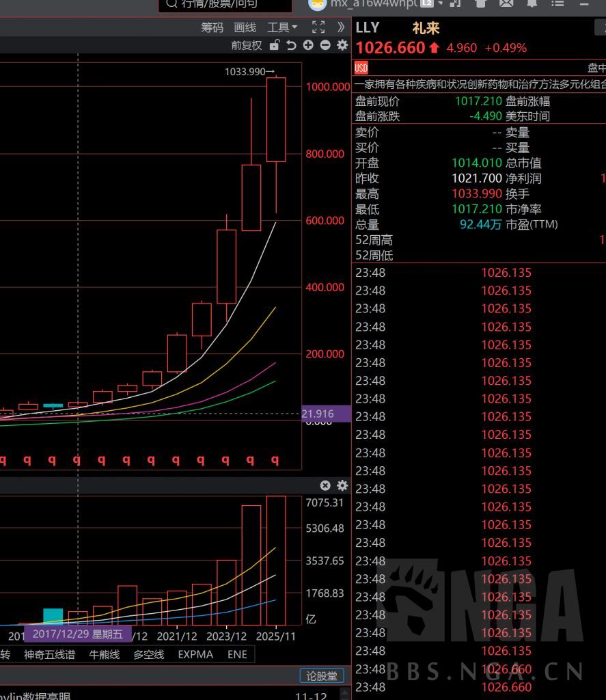Screen dimensions: 606x700
Task: Click the -4.490 pre-market change value
Action: tap(486, 116)
